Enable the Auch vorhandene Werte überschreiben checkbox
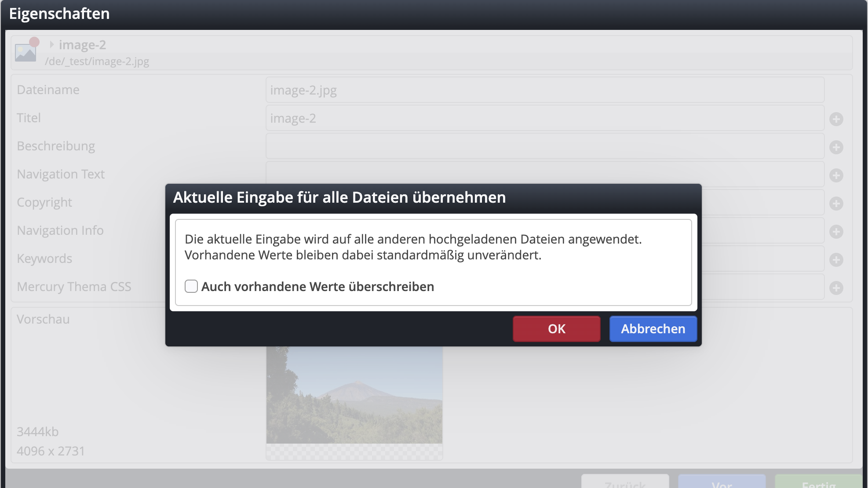The height and width of the screenshot is (488, 868). [191, 286]
